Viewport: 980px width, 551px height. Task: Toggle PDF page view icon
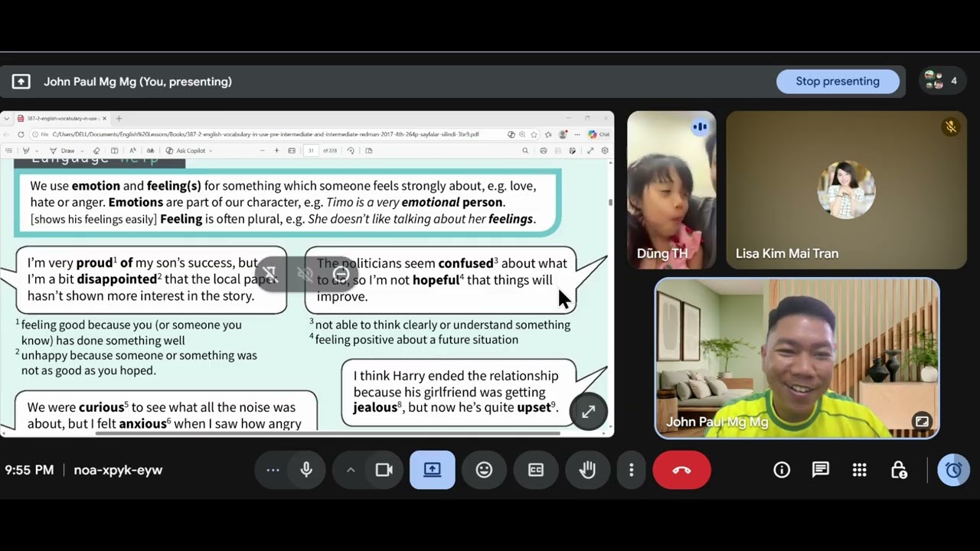[368, 151]
